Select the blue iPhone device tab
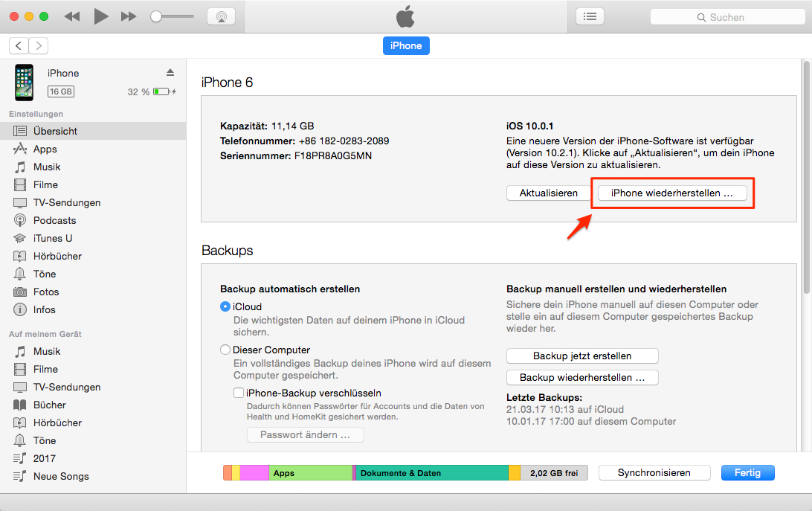 click(x=406, y=45)
